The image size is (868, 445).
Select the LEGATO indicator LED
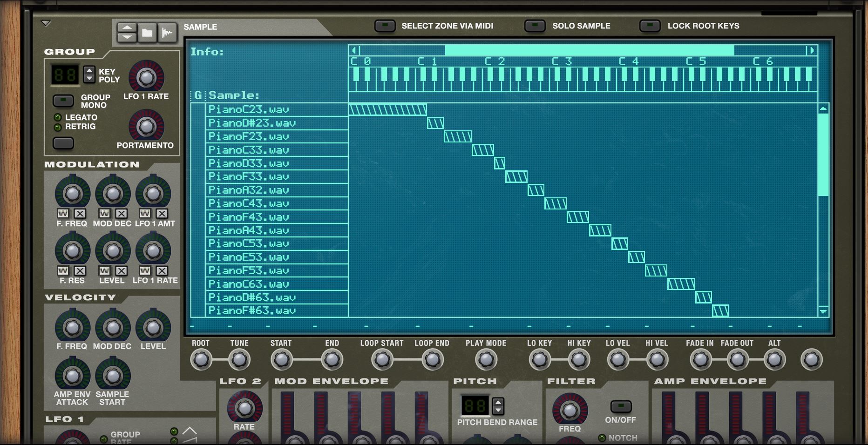[58, 118]
